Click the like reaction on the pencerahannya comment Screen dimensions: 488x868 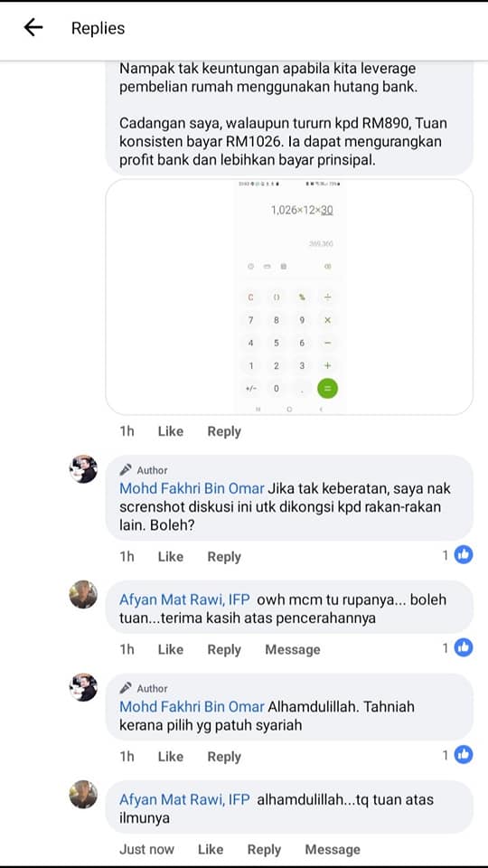464,647
